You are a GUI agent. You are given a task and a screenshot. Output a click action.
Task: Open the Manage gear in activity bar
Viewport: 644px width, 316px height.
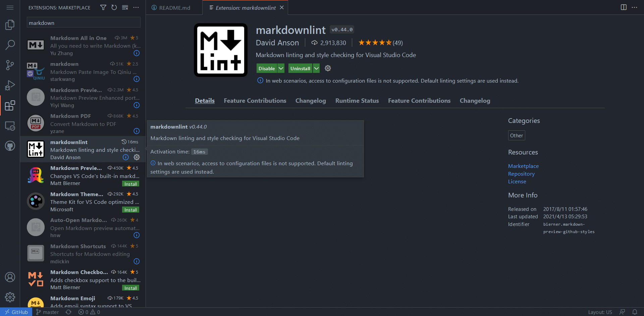10,297
